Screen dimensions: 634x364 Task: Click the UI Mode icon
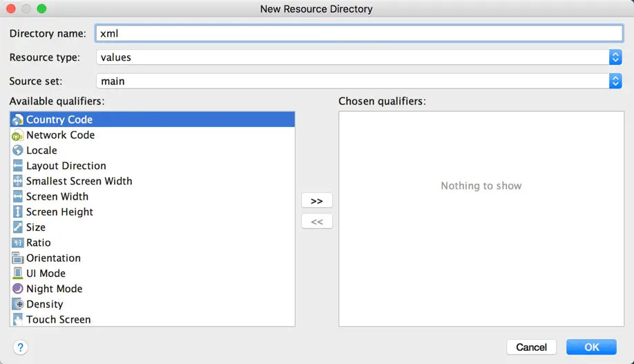point(17,274)
